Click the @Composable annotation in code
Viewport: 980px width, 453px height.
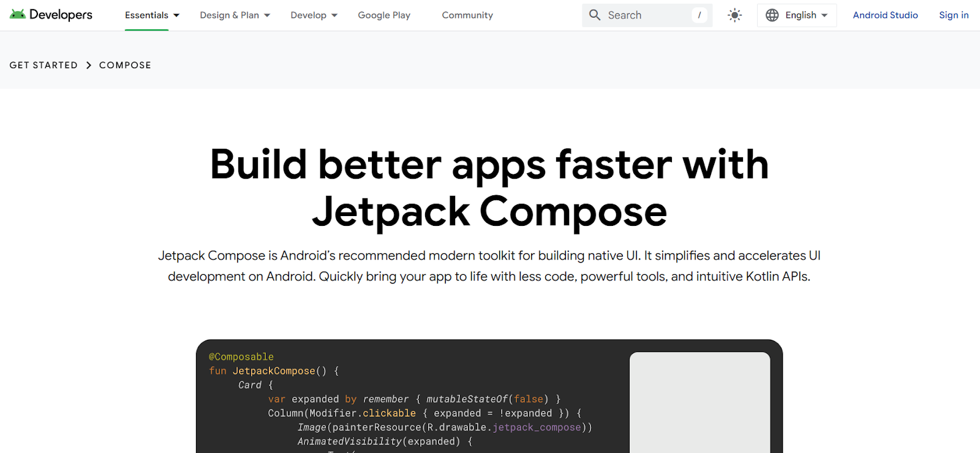pyautogui.click(x=241, y=357)
